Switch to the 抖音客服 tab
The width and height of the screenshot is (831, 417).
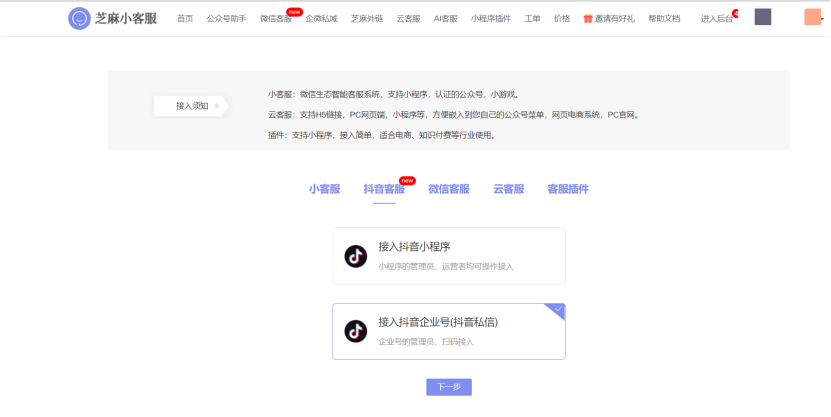[384, 189]
